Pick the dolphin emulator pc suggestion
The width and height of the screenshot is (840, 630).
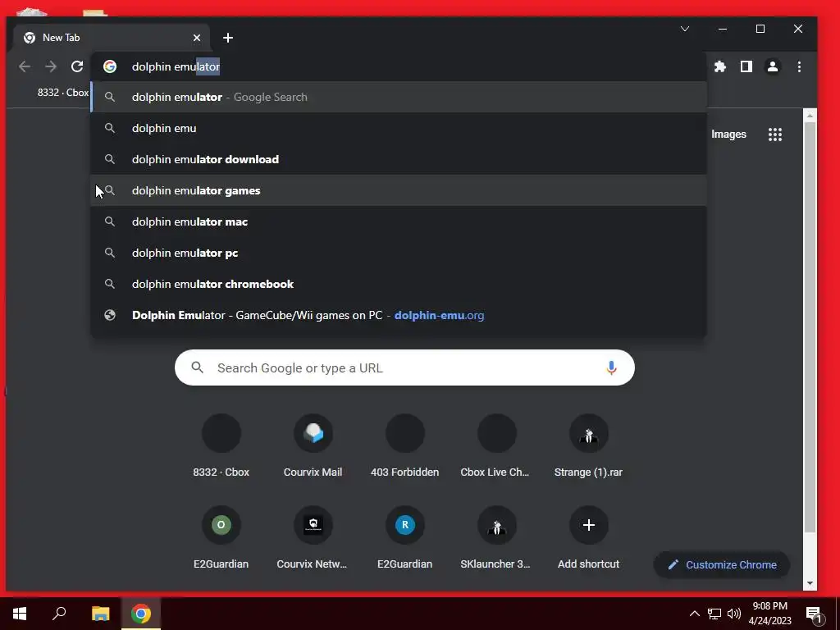coord(399,253)
